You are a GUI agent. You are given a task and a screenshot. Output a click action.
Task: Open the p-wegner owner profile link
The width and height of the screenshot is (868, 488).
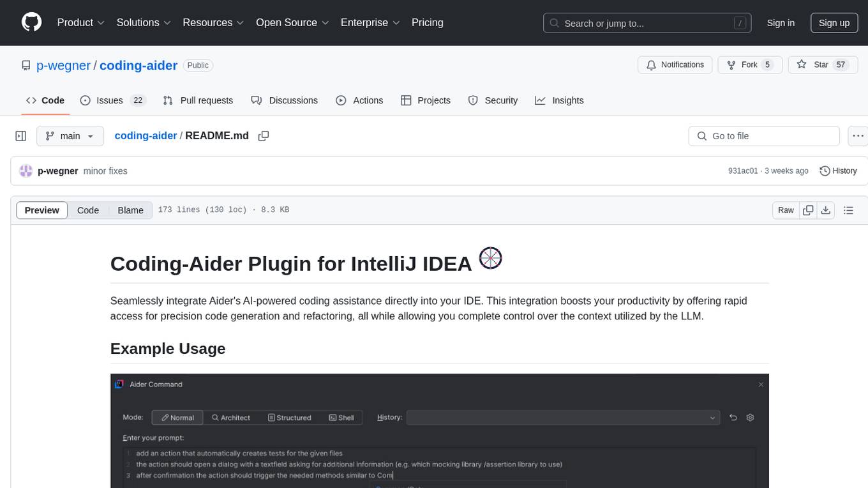[63, 65]
